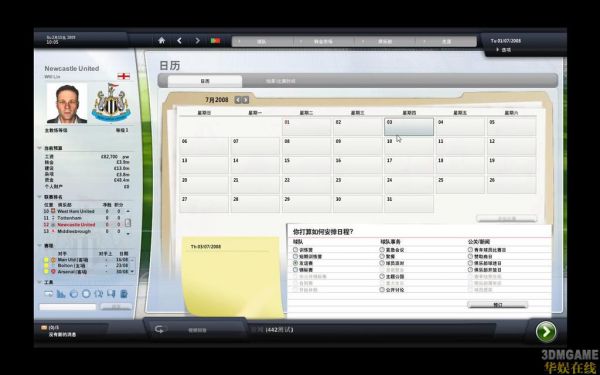Click the green continue arrow button
Screen dimensions: 600x375
click(546, 331)
